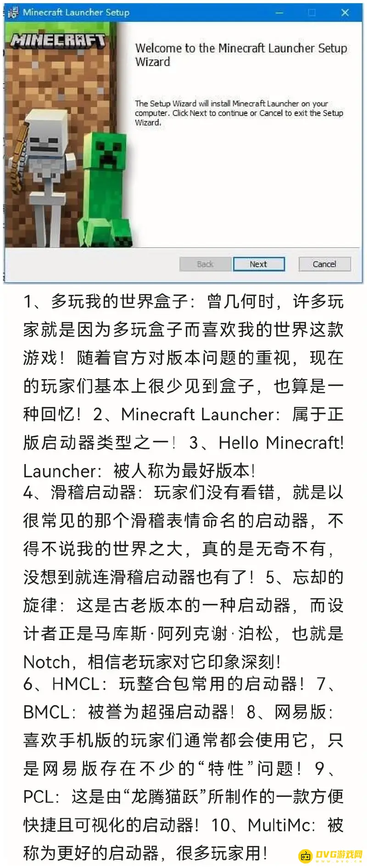Cancel the Minecraft Launcher installation
367x868 pixels.
[x=324, y=264]
